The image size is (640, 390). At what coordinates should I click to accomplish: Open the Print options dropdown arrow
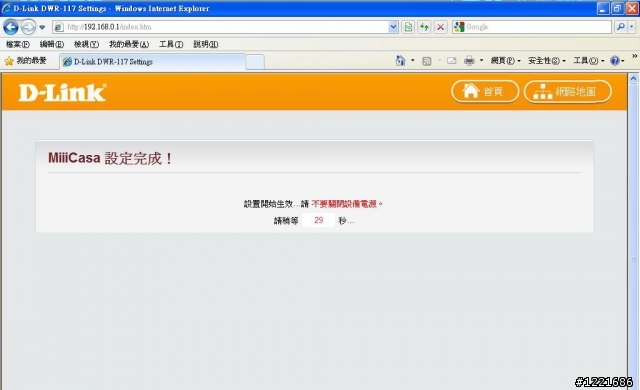(481, 61)
